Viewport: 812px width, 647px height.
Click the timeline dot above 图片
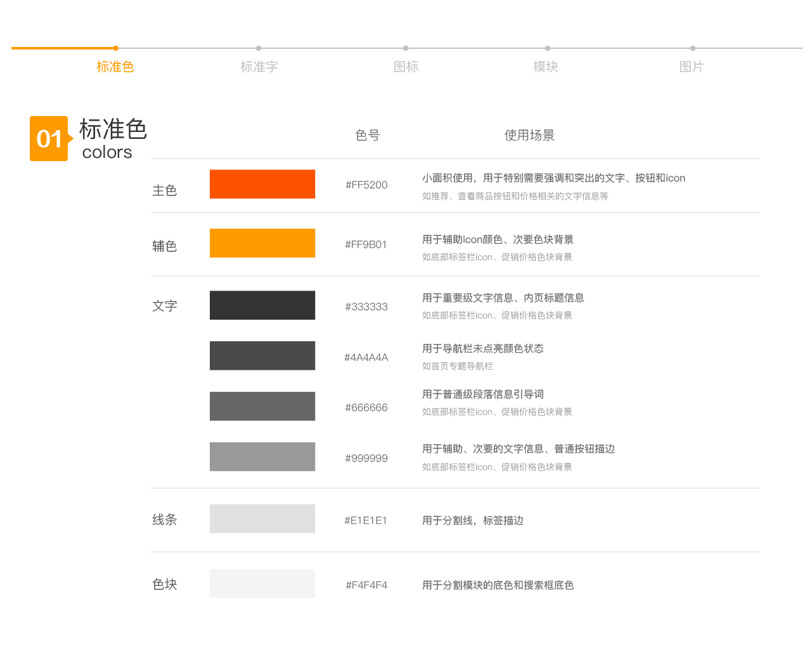693,48
